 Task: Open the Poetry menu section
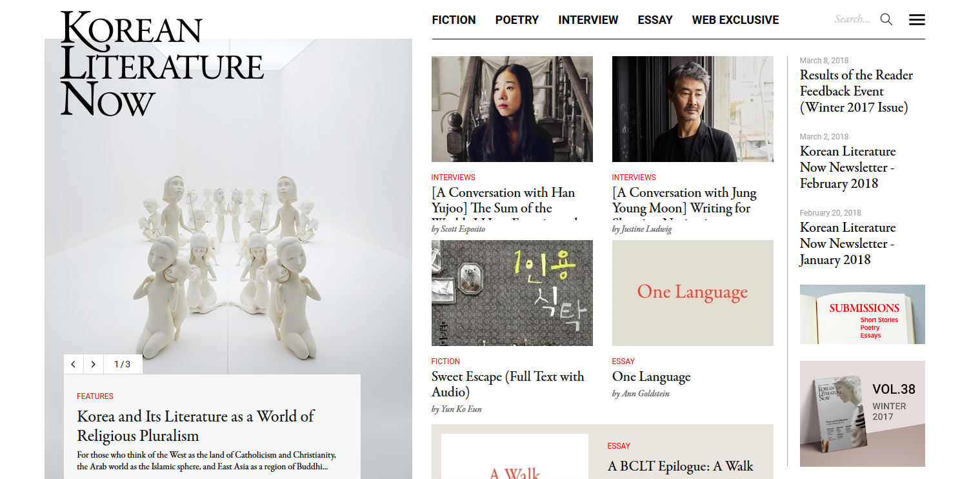517,20
